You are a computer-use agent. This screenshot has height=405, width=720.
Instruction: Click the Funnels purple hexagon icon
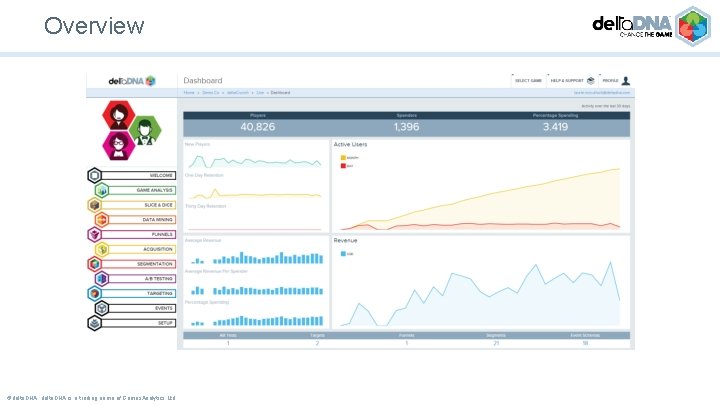(x=95, y=234)
